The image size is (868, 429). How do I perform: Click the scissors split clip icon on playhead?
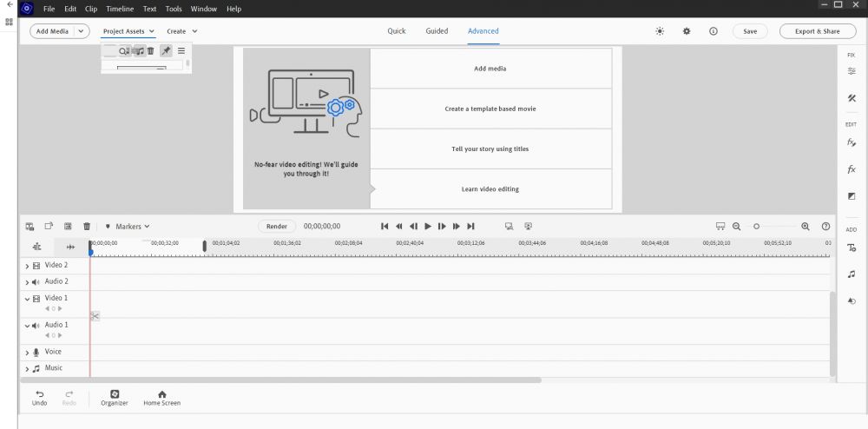tap(95, 315)
